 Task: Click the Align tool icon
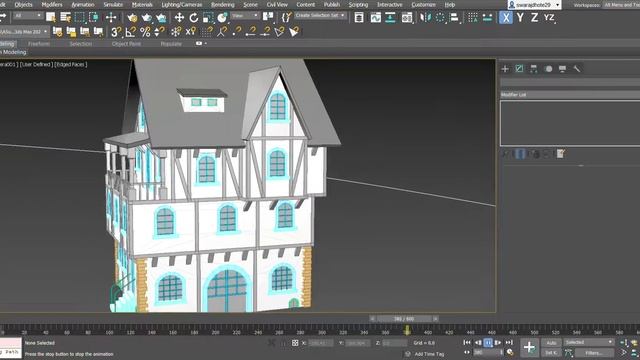pos(454,18)
